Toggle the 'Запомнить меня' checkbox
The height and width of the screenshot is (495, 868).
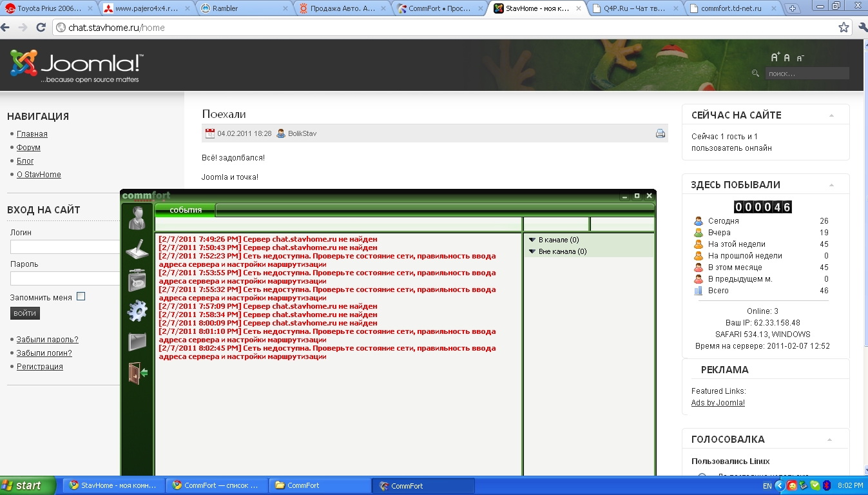tap(81, 296)
